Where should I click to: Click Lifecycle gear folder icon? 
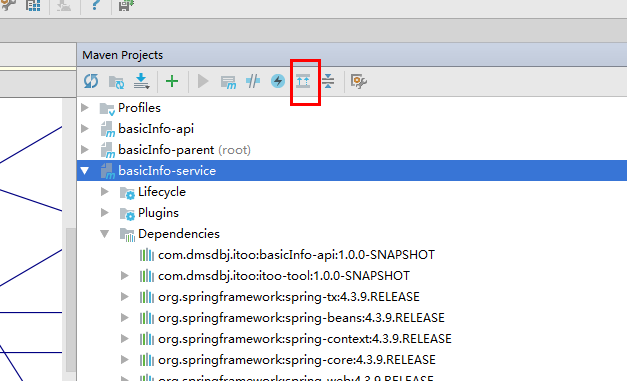click(127, 193)
